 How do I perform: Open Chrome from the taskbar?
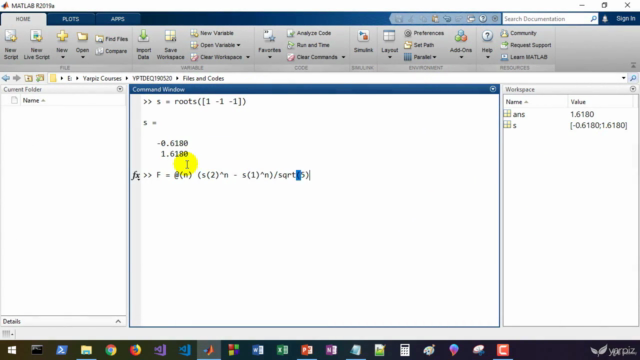tap(111, 350)
